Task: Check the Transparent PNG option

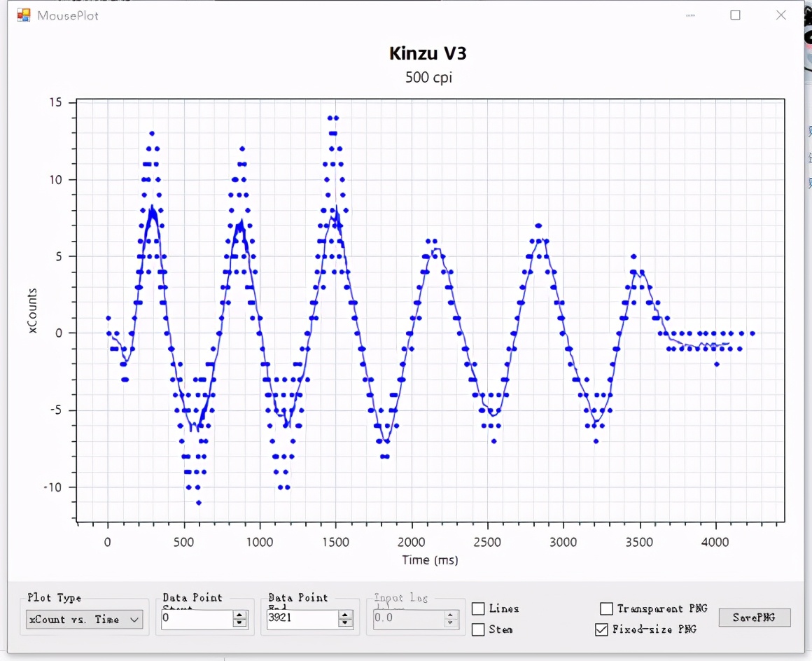Action: tap(606, 608)
